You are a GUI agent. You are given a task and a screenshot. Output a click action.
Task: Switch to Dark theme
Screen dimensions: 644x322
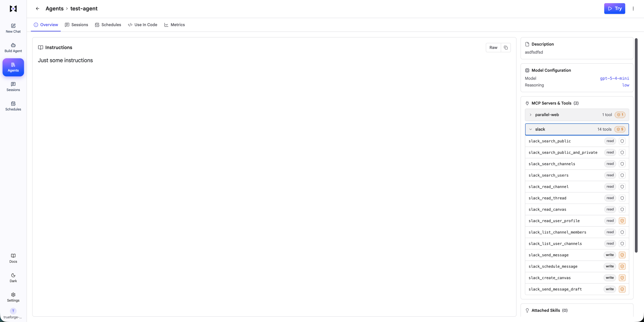(x=13, y=278)
